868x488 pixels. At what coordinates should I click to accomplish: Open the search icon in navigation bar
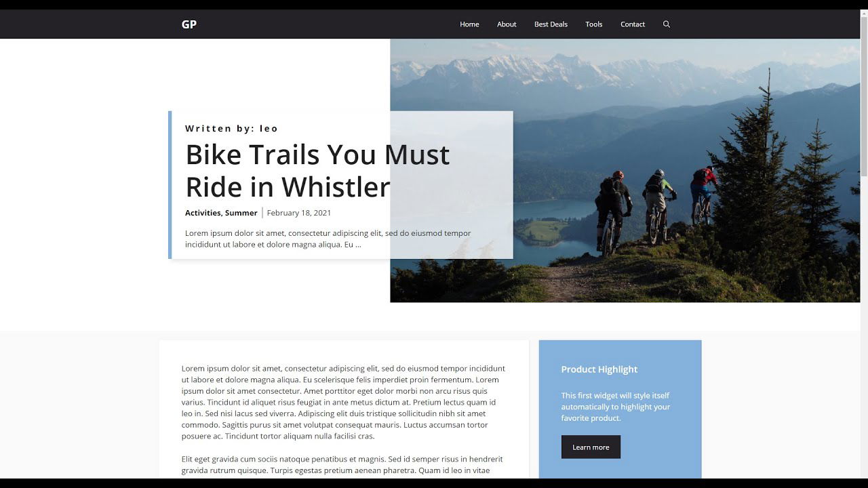[x=666, y=24]
